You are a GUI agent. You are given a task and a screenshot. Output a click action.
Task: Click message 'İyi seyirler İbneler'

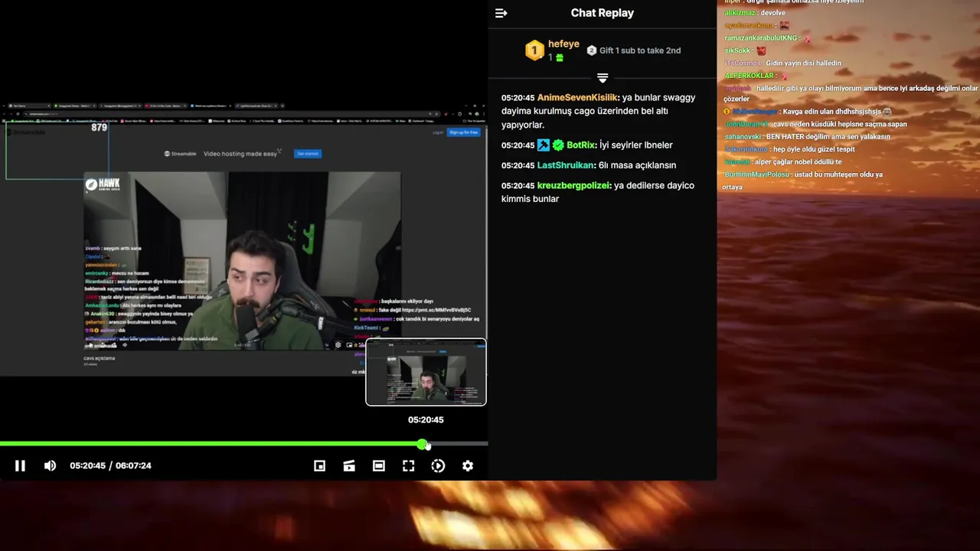click(x=636, y=145)
